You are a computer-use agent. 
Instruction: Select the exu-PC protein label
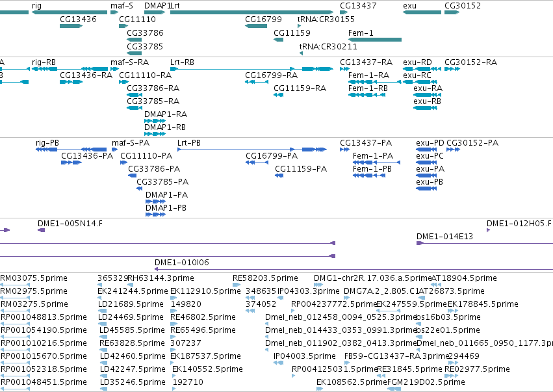(x=430, y=156)
